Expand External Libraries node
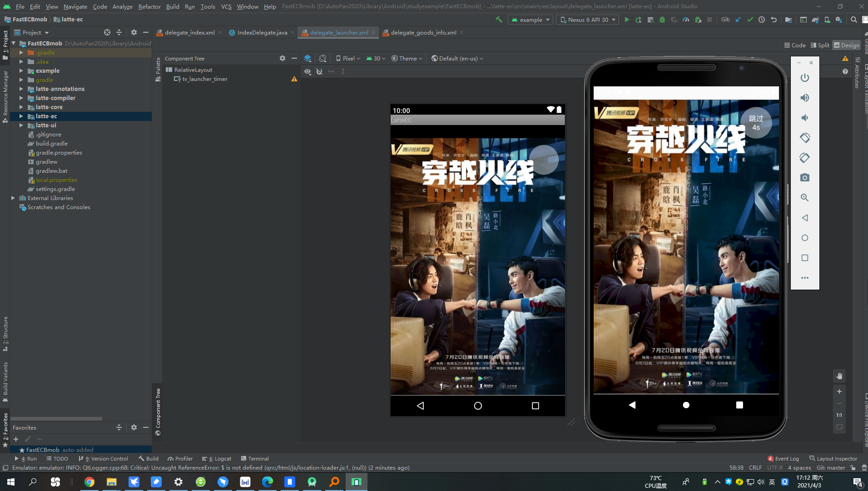The image size is (868, 491). coord(13,198)
